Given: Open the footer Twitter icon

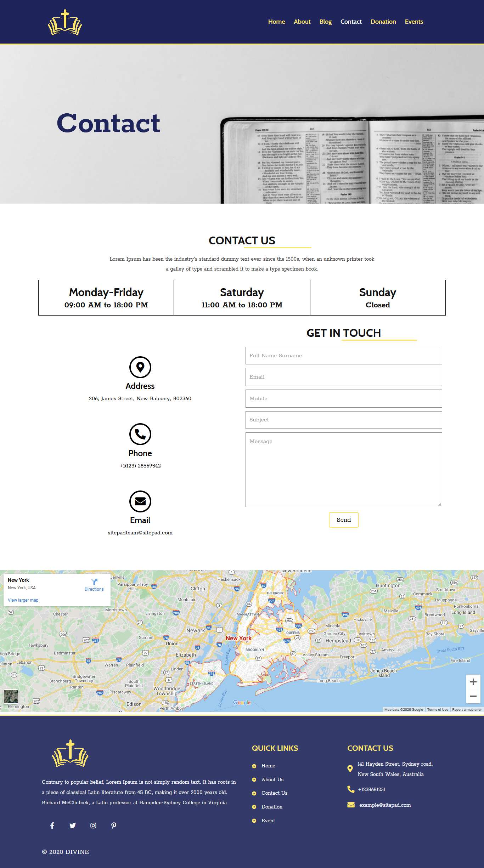Looking at the screenshot, I should (73, 826).
